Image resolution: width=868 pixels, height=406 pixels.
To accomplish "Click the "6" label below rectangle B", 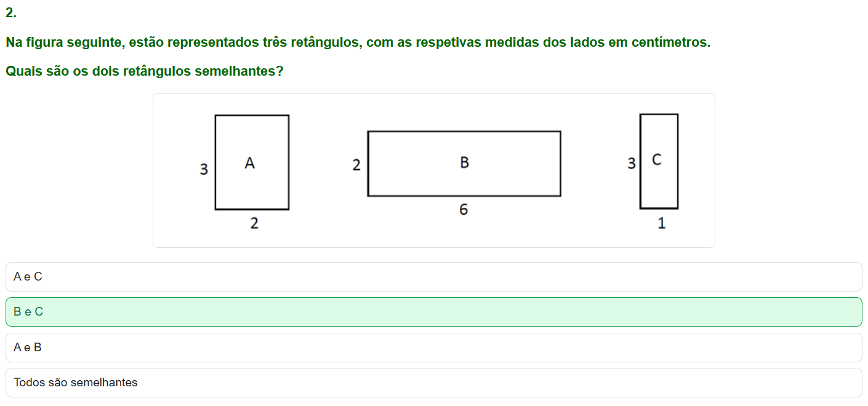I will pos(464,210).
